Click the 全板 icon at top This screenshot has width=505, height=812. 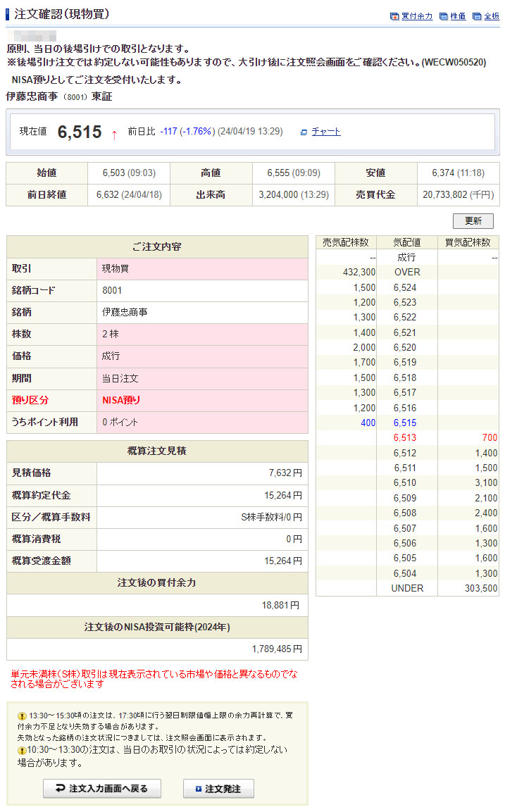pos(477,16)
